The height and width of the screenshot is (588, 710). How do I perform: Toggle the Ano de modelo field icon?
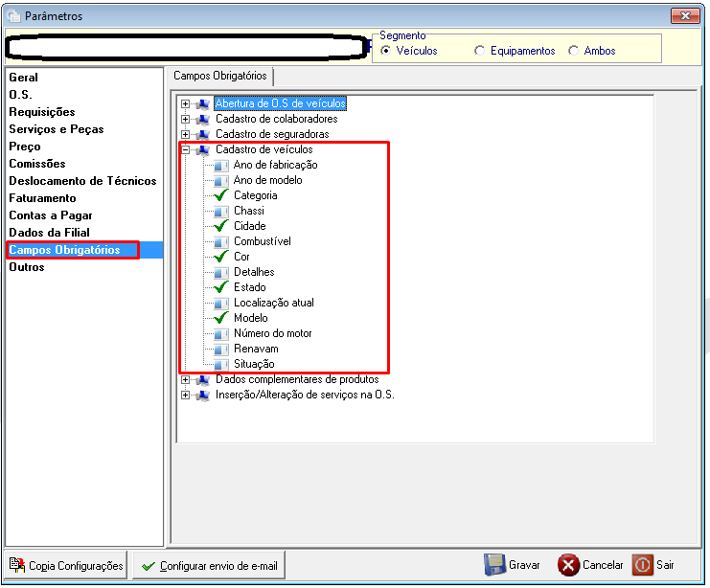pos(221,181)
